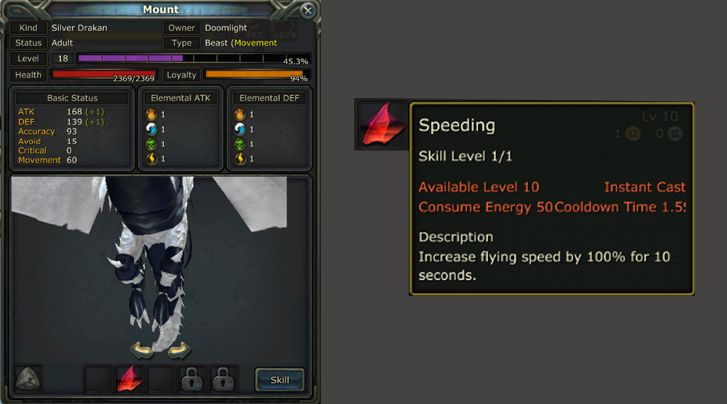Click the gray triangular stone icon

pos(28,378)
